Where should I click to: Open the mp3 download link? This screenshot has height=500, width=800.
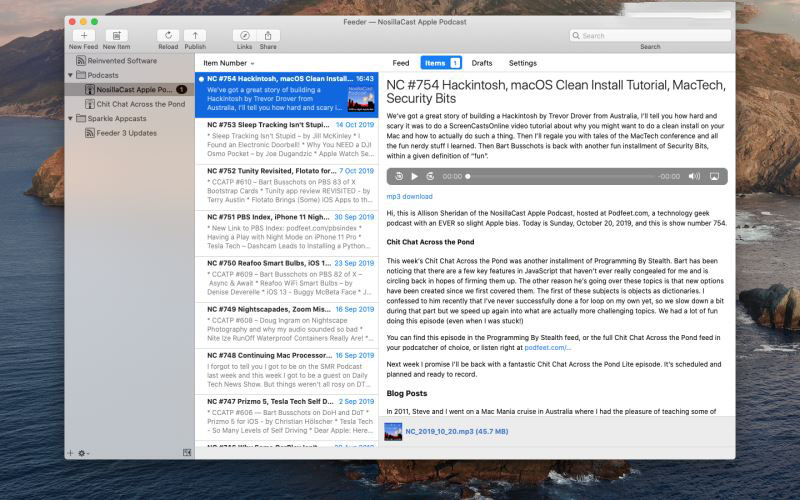[x=409, y=196]
